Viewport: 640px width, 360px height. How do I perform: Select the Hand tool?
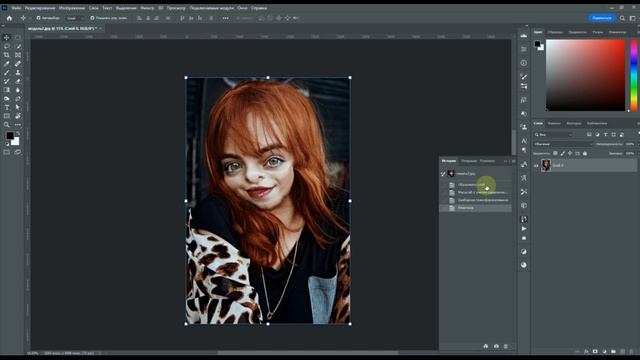18,116
